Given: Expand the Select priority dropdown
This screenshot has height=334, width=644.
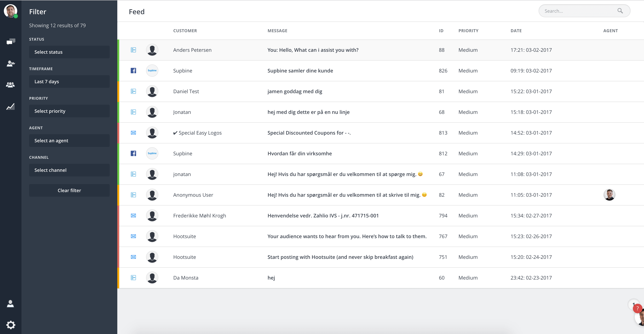Looking at the screenshot, I should click(69, 111).
